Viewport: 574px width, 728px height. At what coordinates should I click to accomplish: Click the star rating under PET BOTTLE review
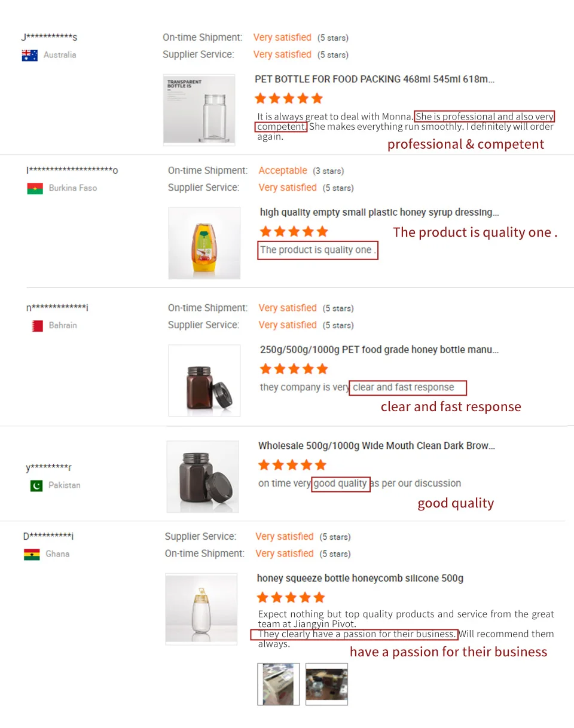point(289,98)
